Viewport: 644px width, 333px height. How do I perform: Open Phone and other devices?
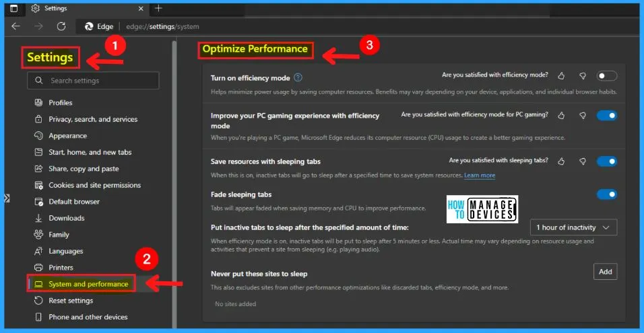click(88, 317)
